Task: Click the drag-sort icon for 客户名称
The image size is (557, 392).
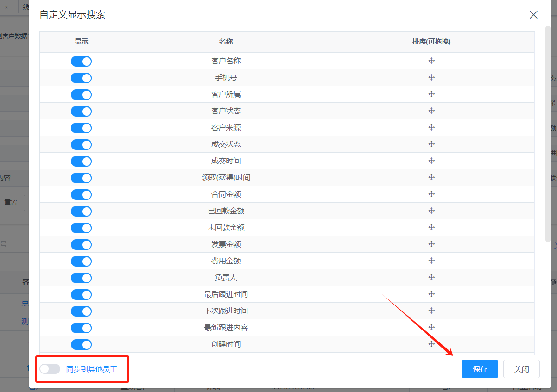Action: pyautogui.click(x=431, y=61)
